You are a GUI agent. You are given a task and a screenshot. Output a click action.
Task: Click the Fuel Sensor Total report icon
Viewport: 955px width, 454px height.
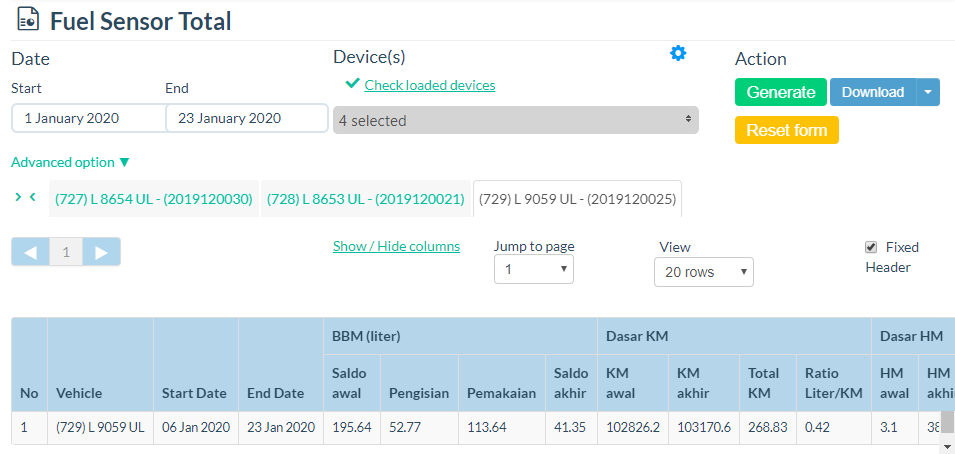coord(28,19)
